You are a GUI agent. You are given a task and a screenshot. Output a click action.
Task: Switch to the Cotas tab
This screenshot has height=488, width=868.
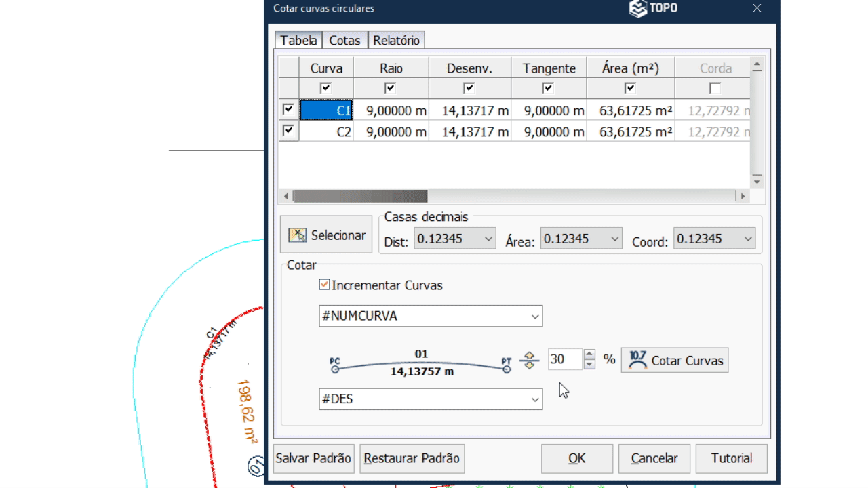344,41
